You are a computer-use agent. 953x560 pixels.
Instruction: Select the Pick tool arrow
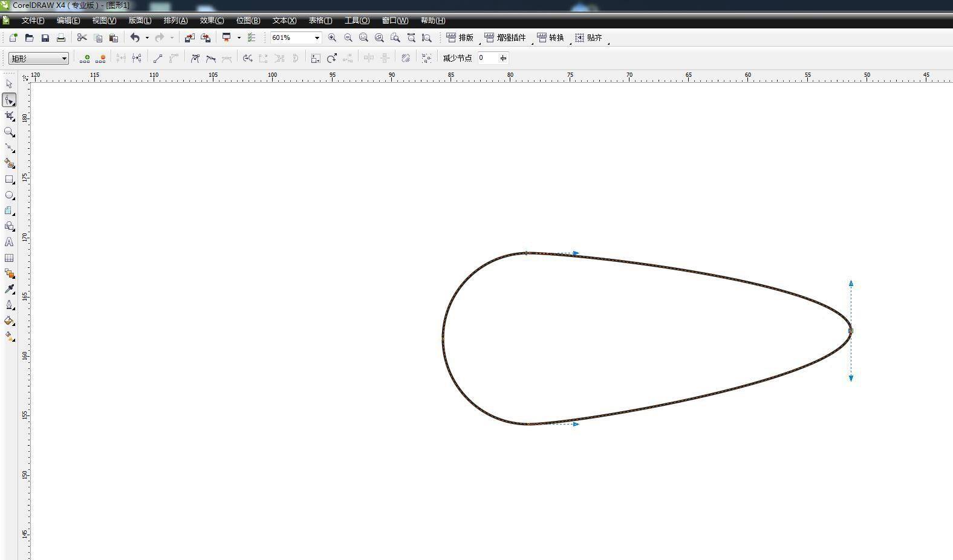(9, 84)
